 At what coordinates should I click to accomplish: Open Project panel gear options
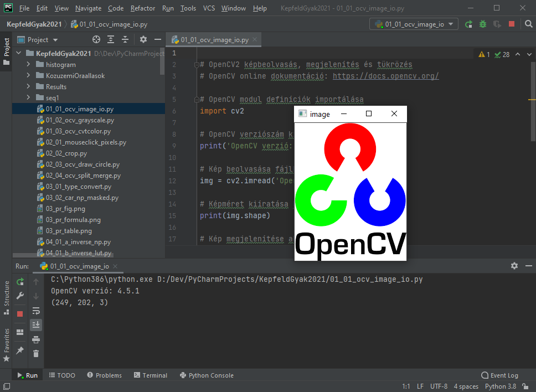tap(143, 40)
